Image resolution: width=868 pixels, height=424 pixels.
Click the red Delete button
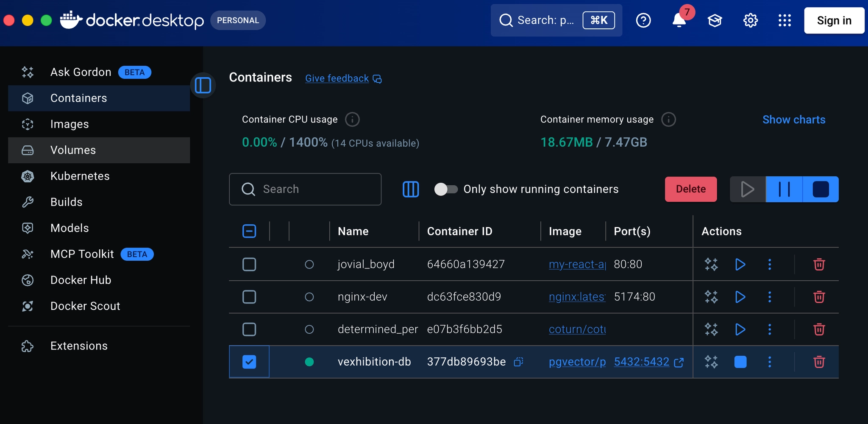[x=690, y=189]
